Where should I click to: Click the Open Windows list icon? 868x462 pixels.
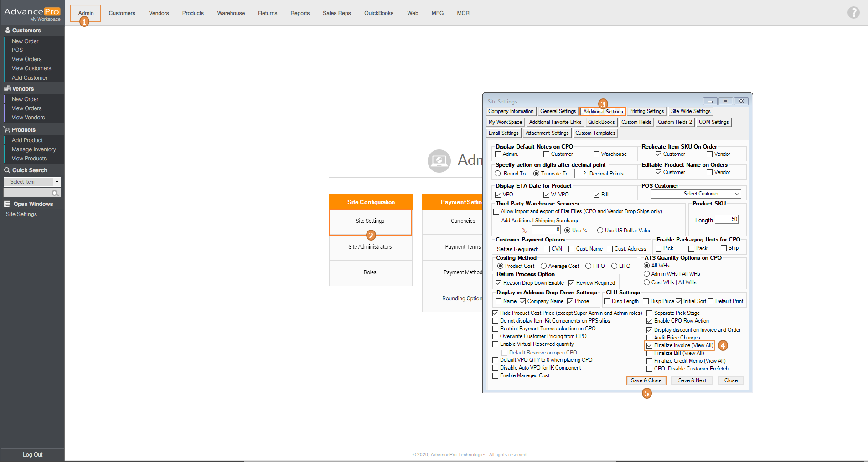pos(7,204)
